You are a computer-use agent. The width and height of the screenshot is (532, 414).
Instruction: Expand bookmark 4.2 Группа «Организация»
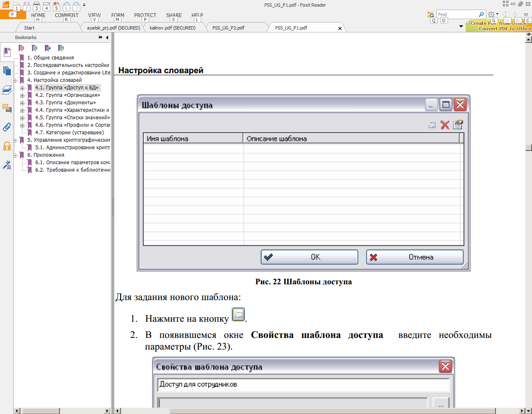pyautogui.click(x=22, y=95)
